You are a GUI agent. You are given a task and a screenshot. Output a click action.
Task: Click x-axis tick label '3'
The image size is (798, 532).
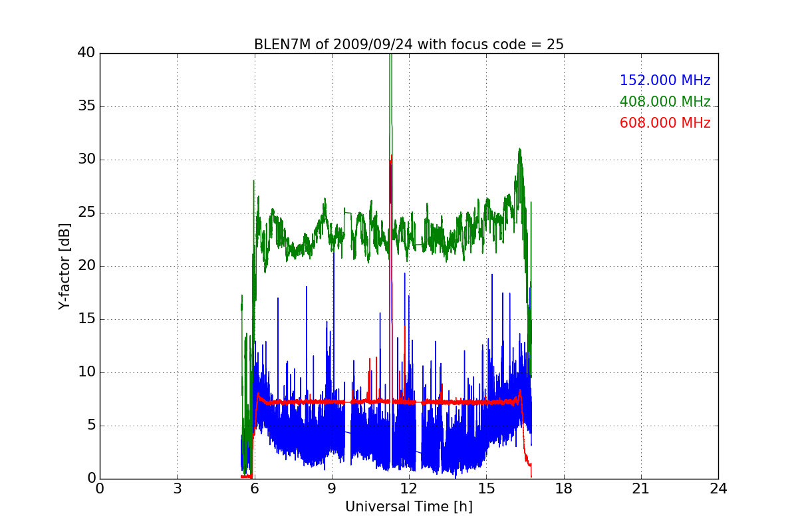[x=177, y=488]
